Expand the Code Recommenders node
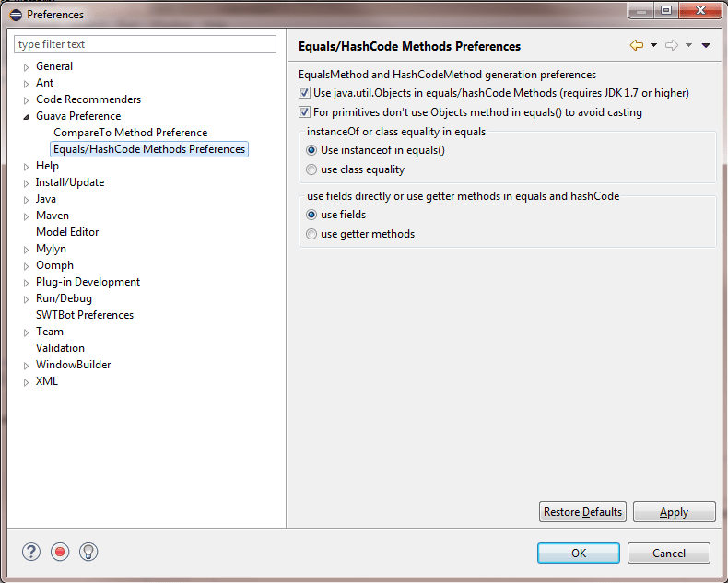Image resolution: width=728 pixels, height=583 pixels. pos(27,100)
